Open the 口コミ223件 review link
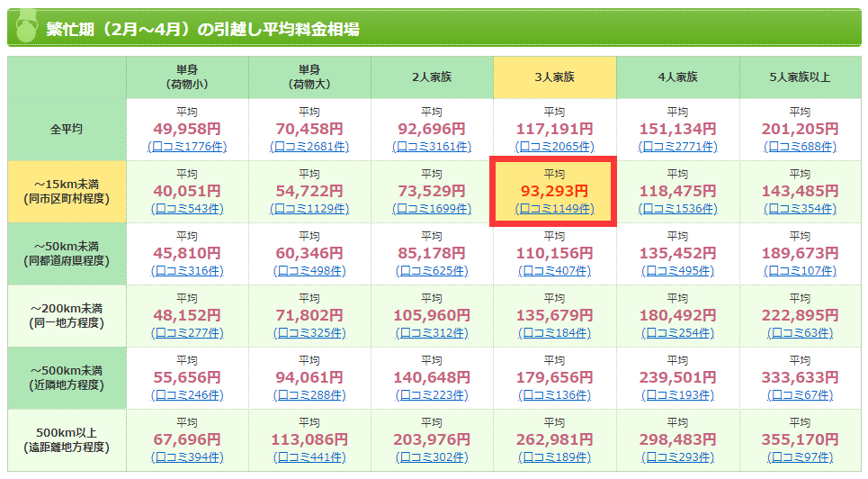Viewport: 868px width, 479px height. pos(432,394)
